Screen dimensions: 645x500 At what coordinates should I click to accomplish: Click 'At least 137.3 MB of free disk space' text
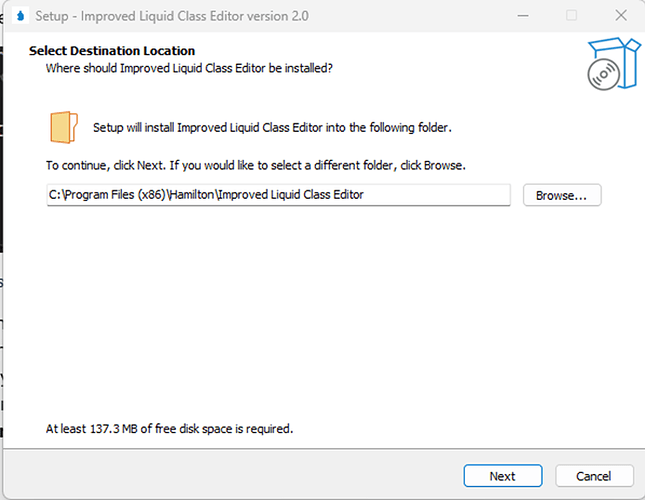coord(169,429)
